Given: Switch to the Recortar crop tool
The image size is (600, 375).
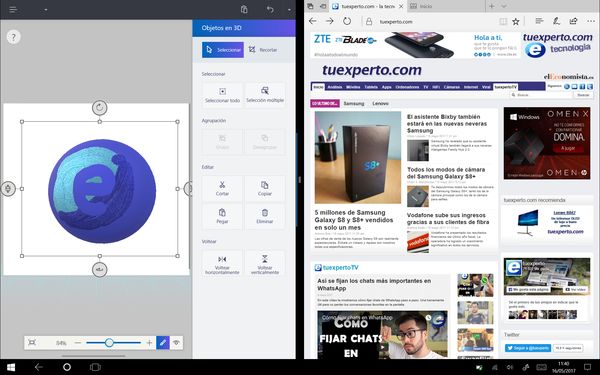Looking at the screenshot, I should tap(263, 50).
